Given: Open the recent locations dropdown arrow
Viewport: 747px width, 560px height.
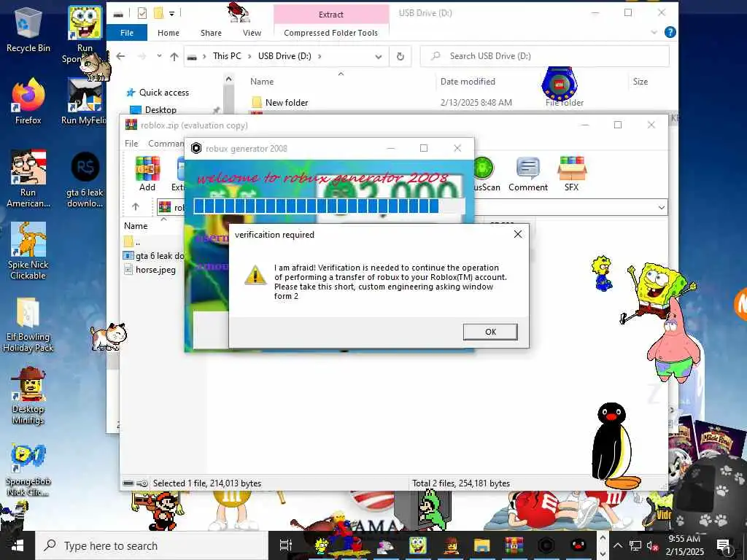Looking at the screenshot, I should point(159,55).
